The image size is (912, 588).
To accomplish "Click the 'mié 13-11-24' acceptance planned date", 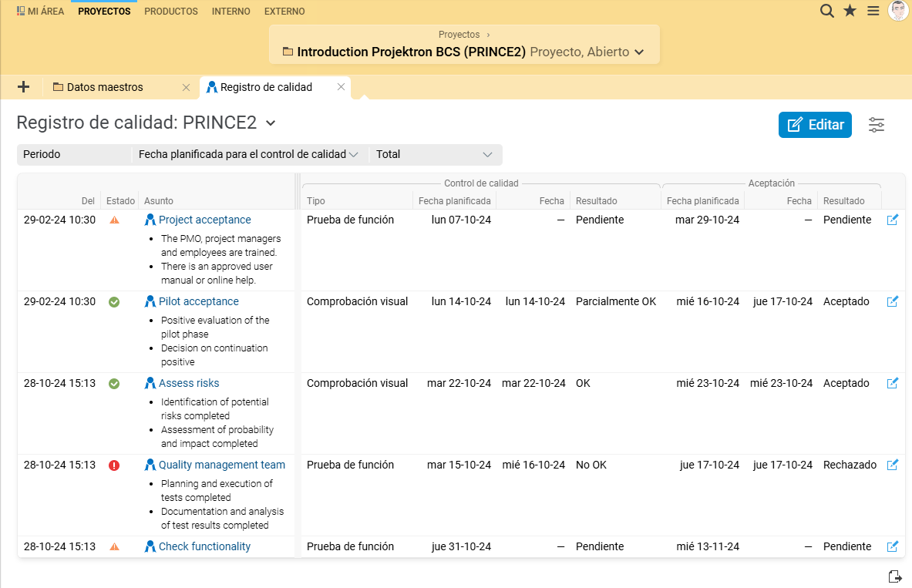I will (x=708, y=546).
